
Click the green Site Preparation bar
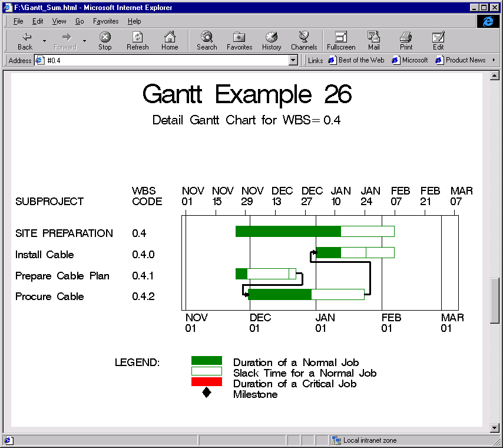[287, 231]
